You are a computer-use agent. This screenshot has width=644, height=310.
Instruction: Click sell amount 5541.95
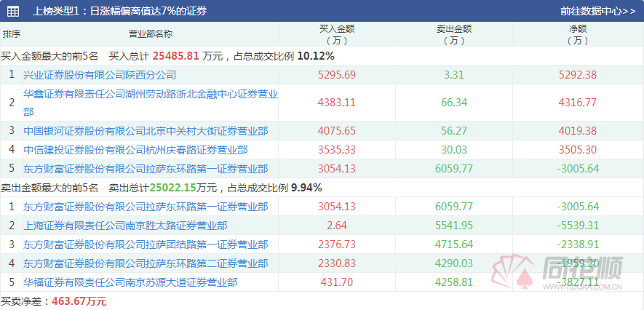pos(454,226)
